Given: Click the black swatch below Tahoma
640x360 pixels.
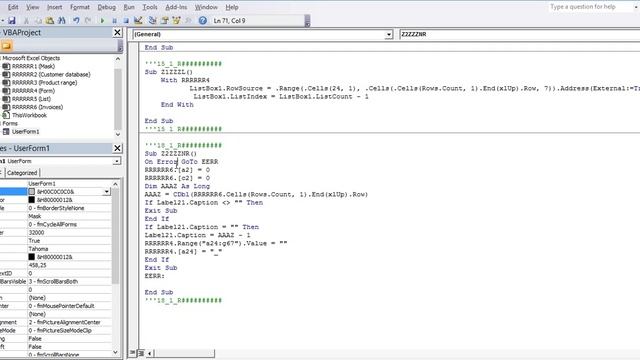Looking at the screenshot, I should [31, 257].
